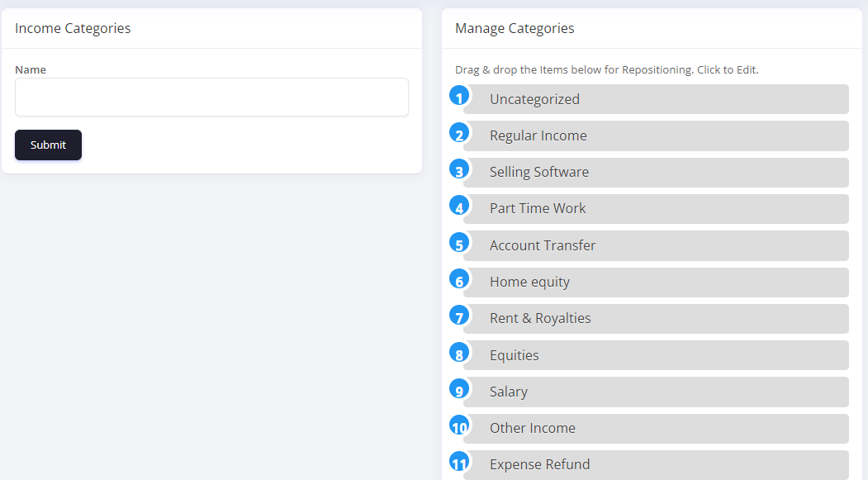
Task: Open the Regular Income category item
Action: tap(656, 135)
